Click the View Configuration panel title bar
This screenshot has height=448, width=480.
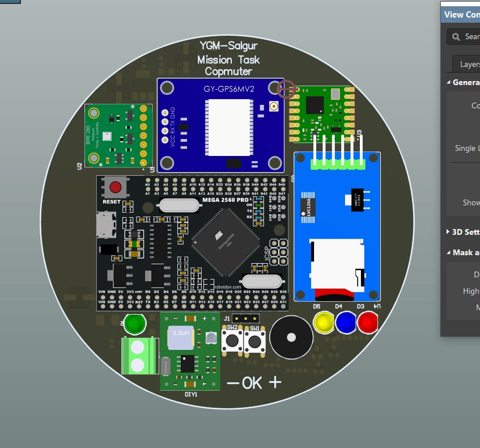(x=461, y=15)
